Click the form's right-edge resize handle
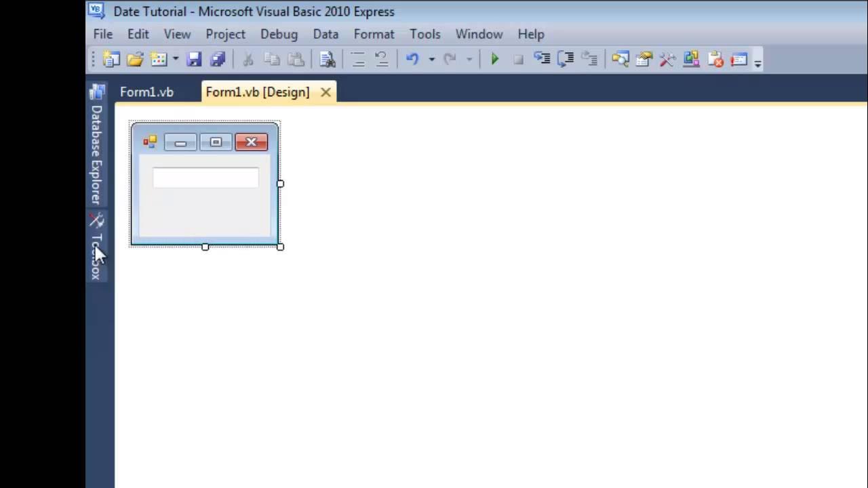868x488 pixels. (280, 184)
